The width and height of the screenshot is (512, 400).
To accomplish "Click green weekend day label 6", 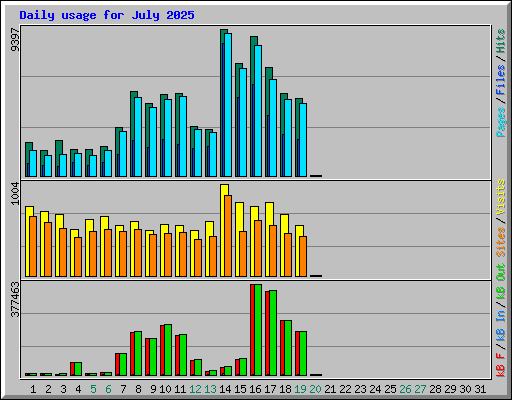I will point(108,389).
